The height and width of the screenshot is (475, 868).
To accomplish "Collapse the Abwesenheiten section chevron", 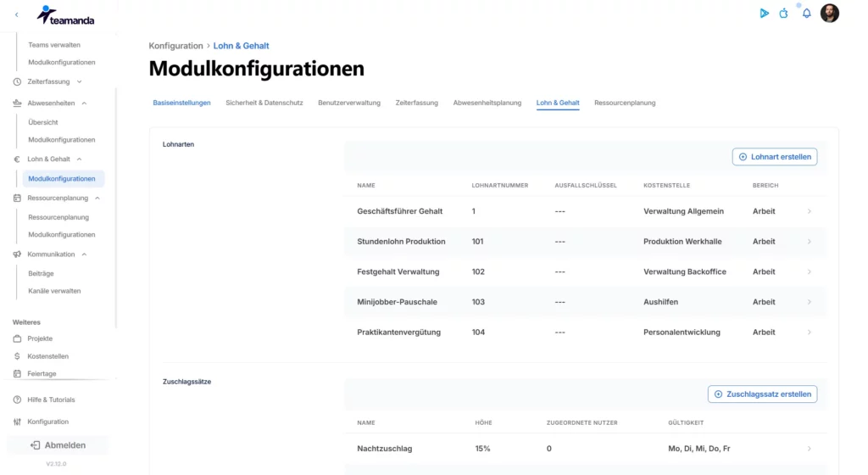I will [84, 103].
